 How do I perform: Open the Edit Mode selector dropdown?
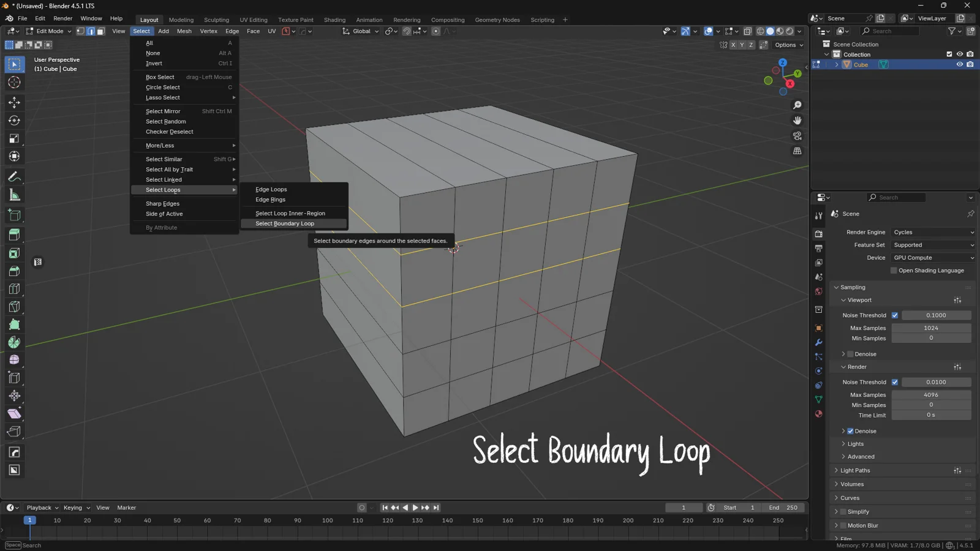click(x=49, y=31)
